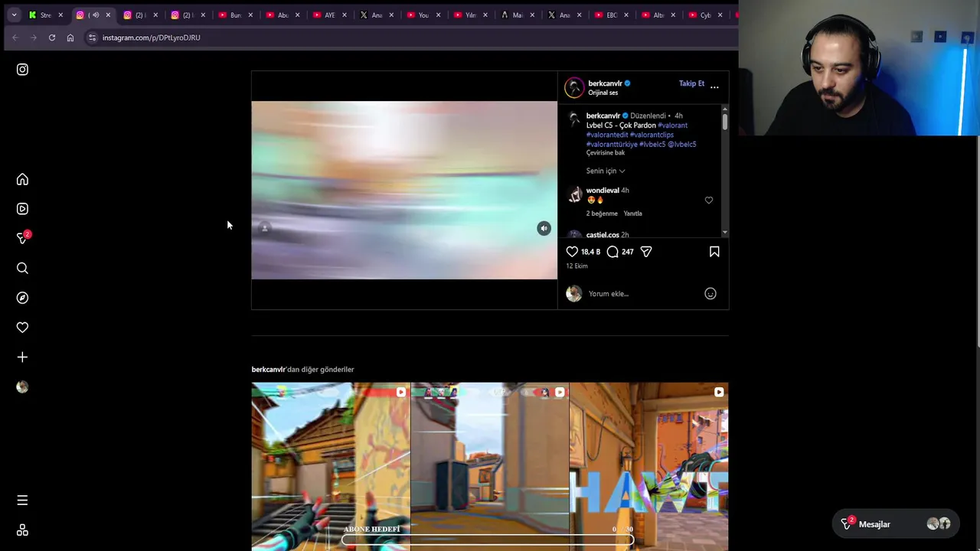
Task: Like the post with heart icon
Action: [x=572, y=252]
